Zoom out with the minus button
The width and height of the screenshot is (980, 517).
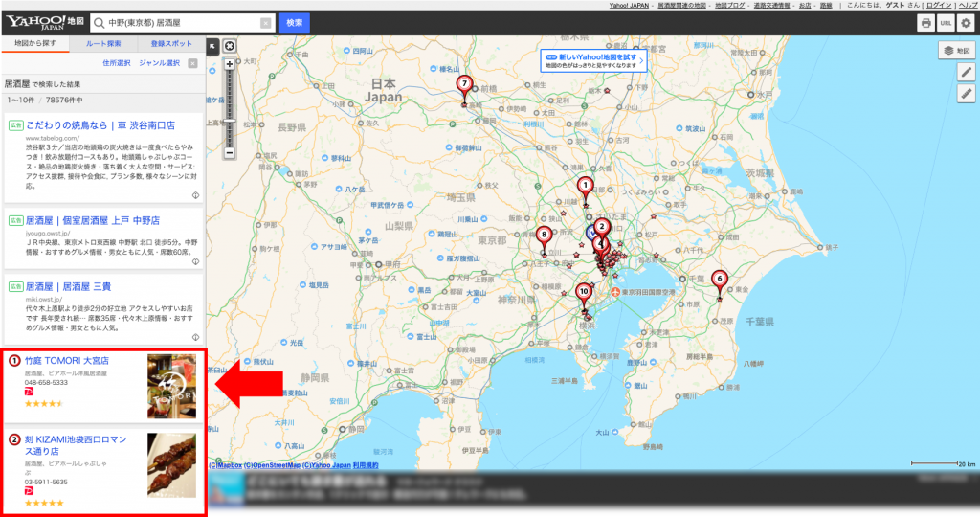tap(230, 152)
